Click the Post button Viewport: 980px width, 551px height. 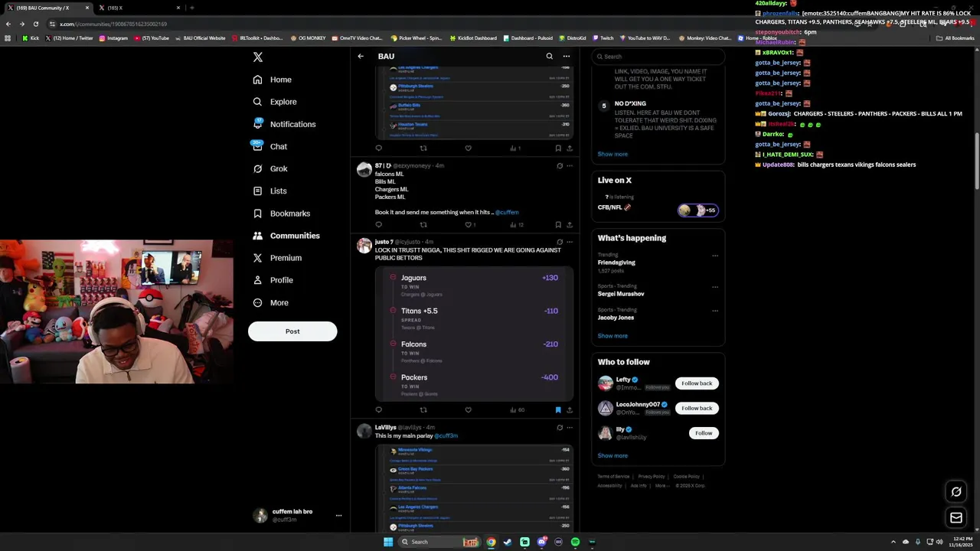(292, 331)
